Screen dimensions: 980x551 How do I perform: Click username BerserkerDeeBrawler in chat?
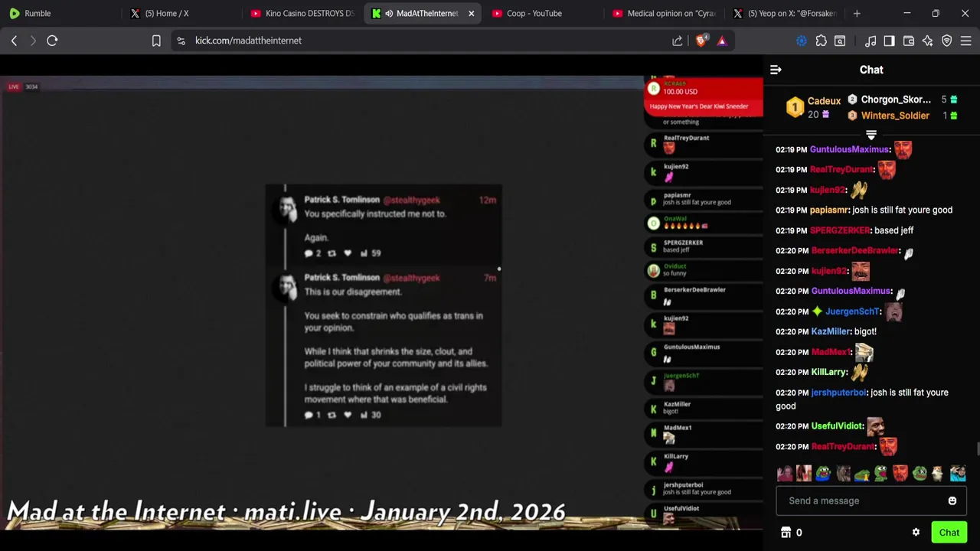pyautogui.click(x=854, y=250)
